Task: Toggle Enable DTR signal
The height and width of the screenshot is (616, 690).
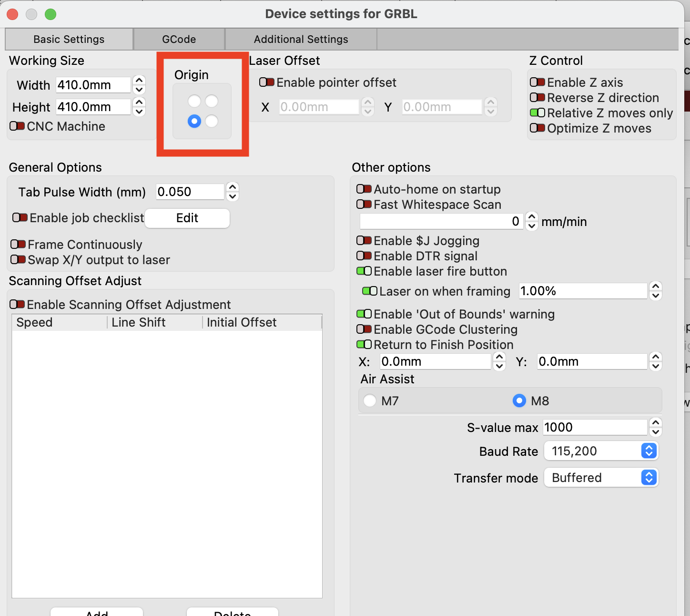Action: (x=364, y=256)
